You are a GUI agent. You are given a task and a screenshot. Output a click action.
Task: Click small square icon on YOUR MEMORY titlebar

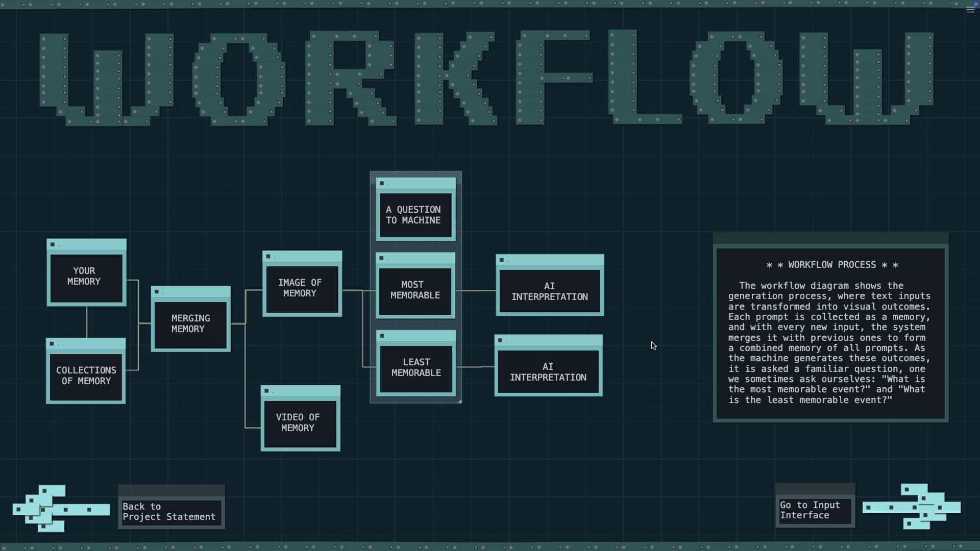53,245
